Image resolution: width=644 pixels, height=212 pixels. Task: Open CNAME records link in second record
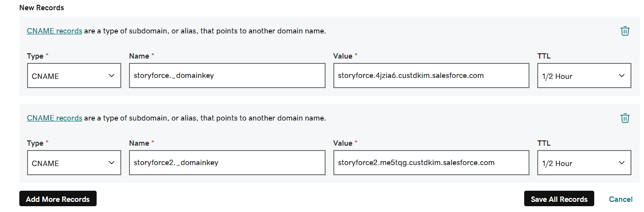click(x=55, y=118)
